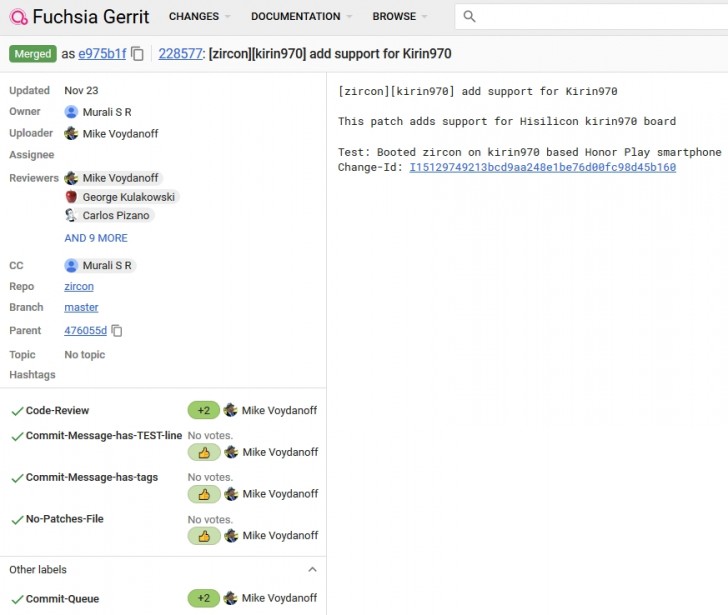The width and height of the screenshot is (728, 615).
Task: Copy commit hash e975b1f to clipboard
Action: point(138,54)
